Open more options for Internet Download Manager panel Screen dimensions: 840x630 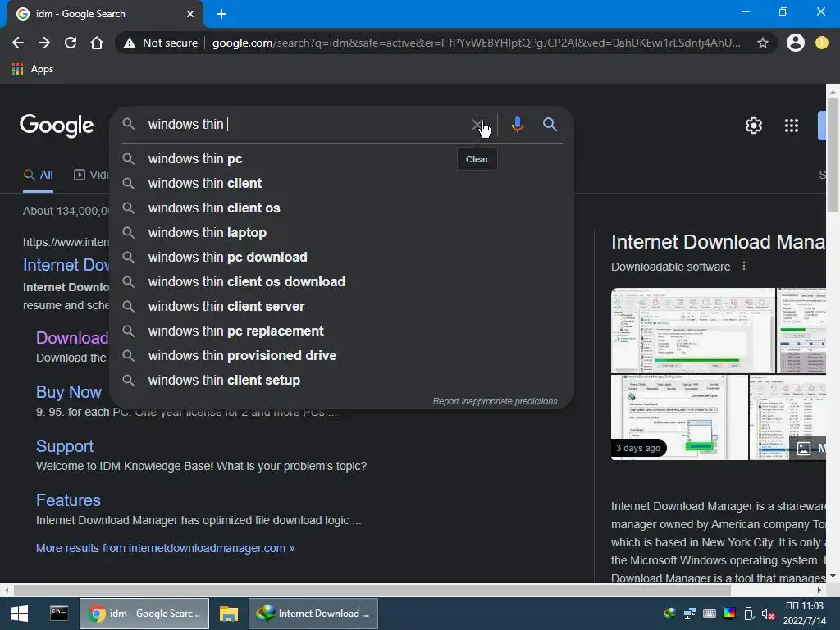click(x=743, y=267)
